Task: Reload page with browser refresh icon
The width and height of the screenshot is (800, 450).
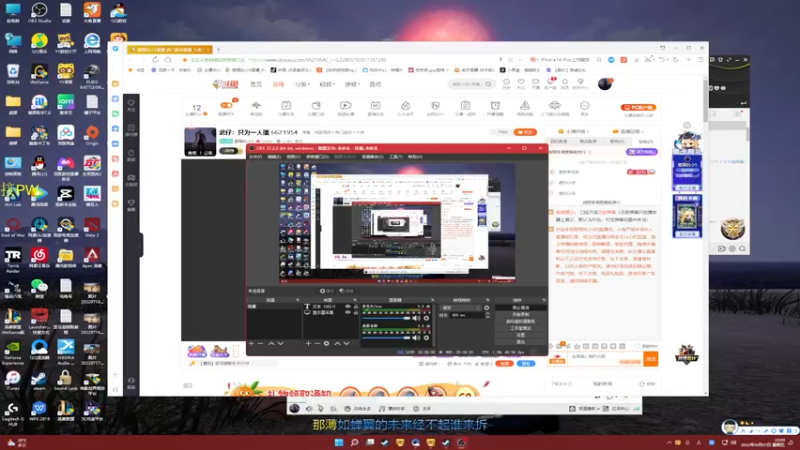Action: click(155, 60)
